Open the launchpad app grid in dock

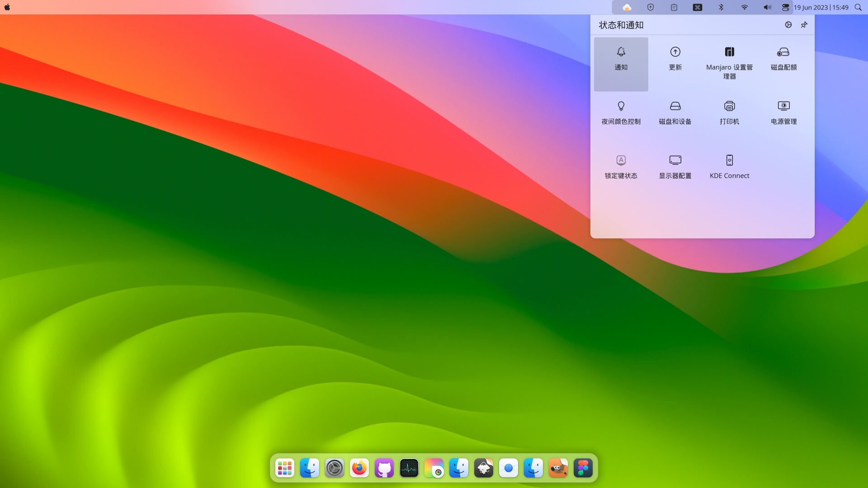[285, 468]
